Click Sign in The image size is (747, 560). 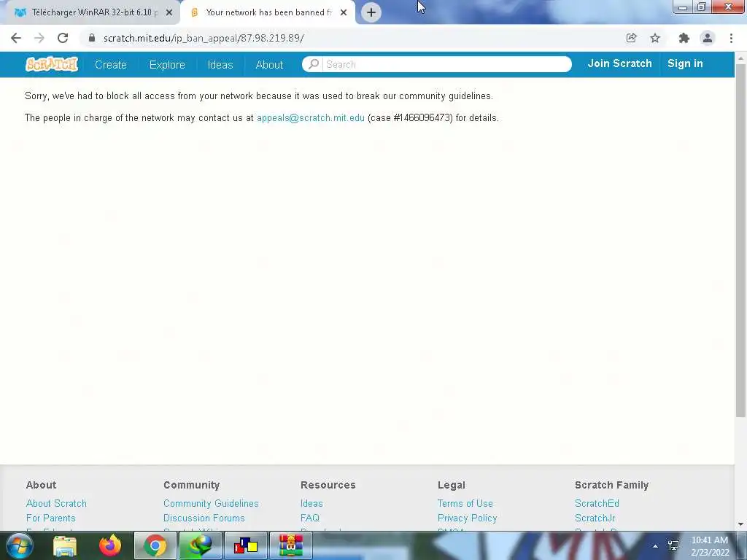coord(685,64)
